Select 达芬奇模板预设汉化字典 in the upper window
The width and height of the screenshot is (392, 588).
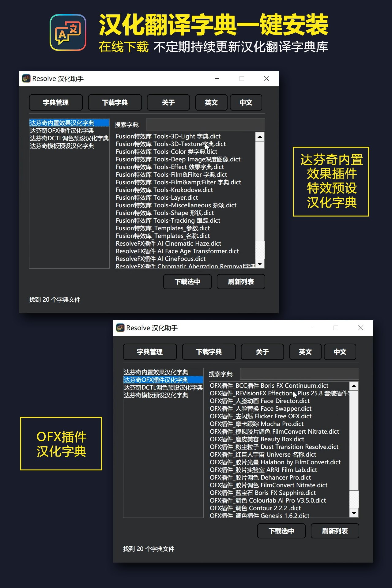point(69,146)
